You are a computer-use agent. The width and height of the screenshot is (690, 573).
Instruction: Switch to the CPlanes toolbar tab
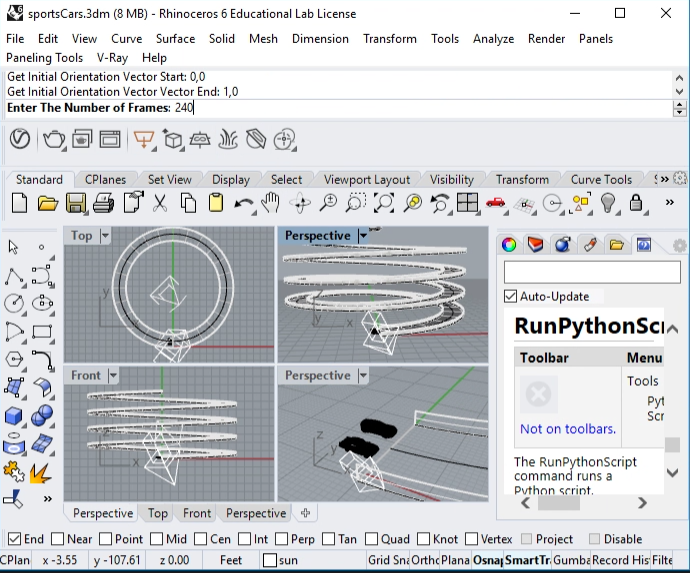(105, 180)
